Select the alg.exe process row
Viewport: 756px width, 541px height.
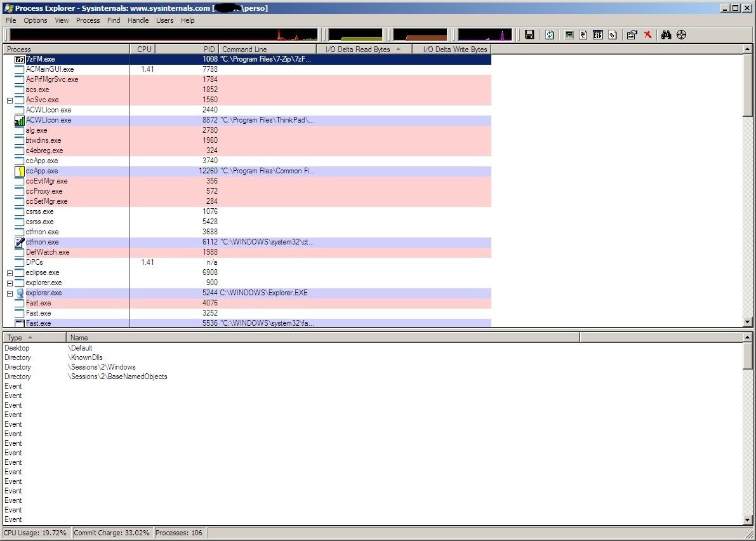pyautogui.click(x=248, y=130)
